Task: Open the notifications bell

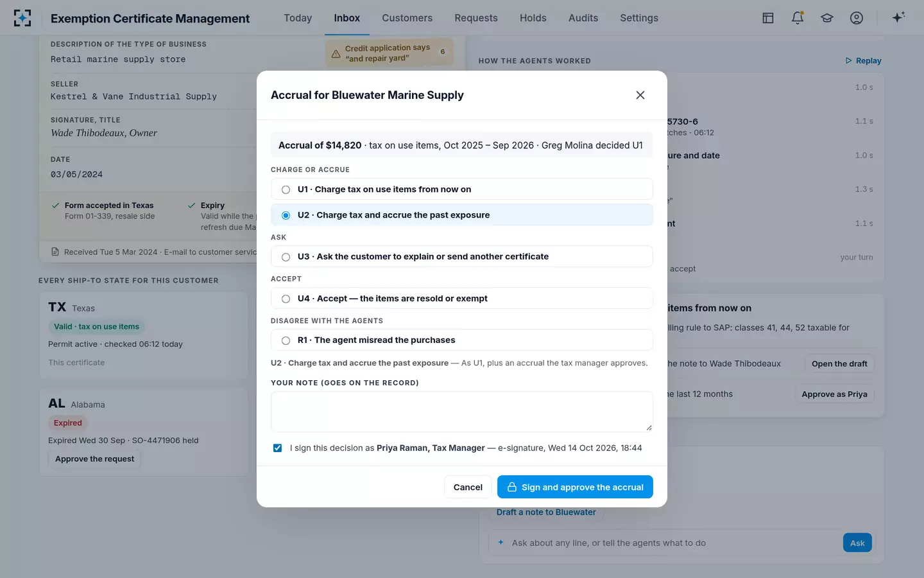Action: tap(798, 18)
